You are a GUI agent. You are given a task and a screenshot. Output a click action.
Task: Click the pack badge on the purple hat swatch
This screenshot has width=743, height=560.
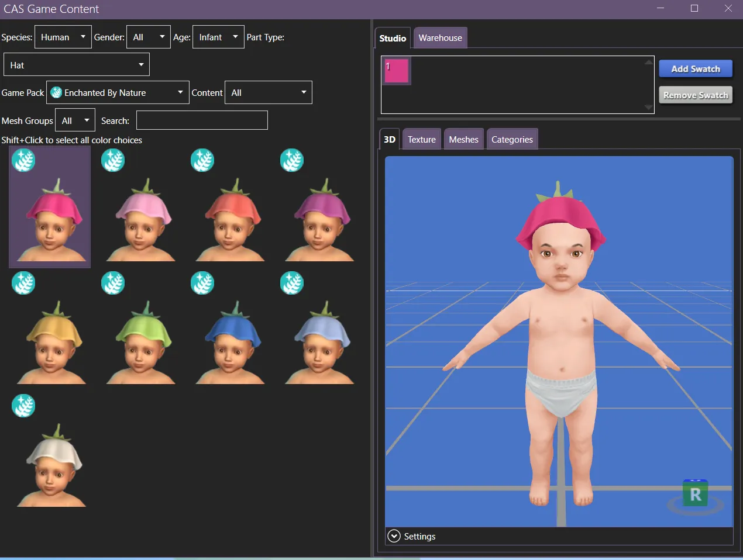tap(292, 160)
